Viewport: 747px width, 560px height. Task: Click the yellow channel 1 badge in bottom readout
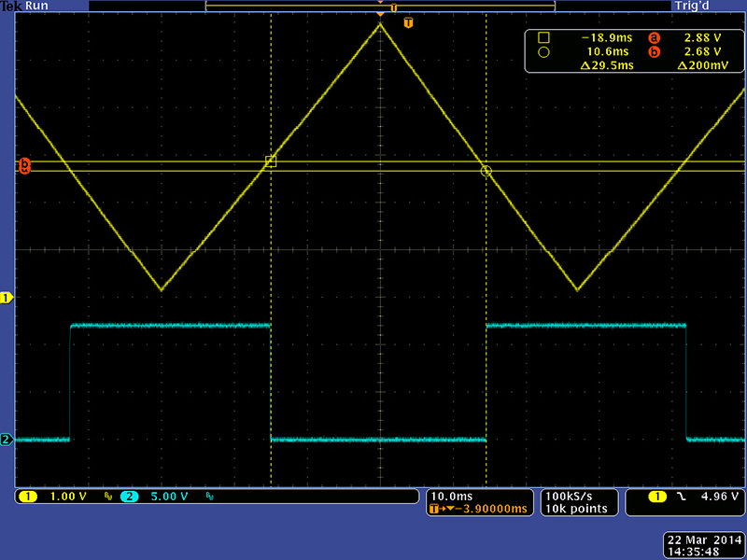tap(28, 497)
